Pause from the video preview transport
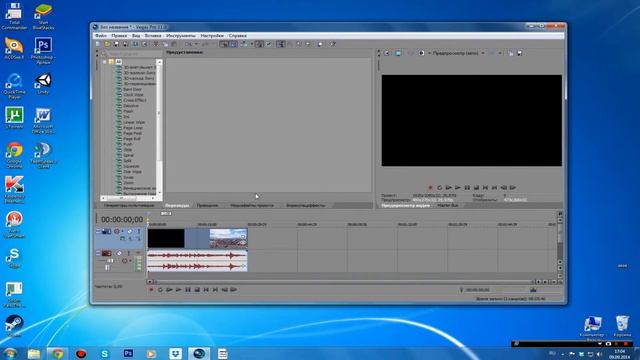This screenshot has height=360, width=640. coord(467,188)
